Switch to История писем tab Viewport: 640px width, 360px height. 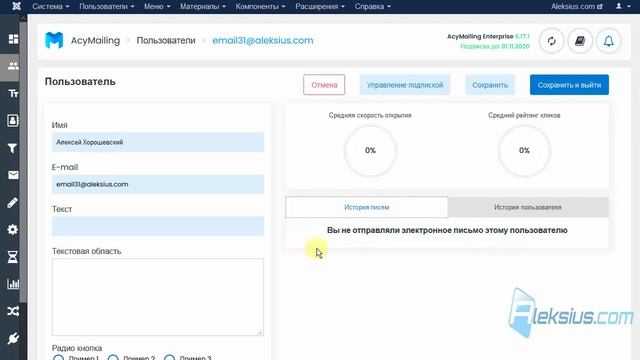pyautogui.click(x=367, y=207)
